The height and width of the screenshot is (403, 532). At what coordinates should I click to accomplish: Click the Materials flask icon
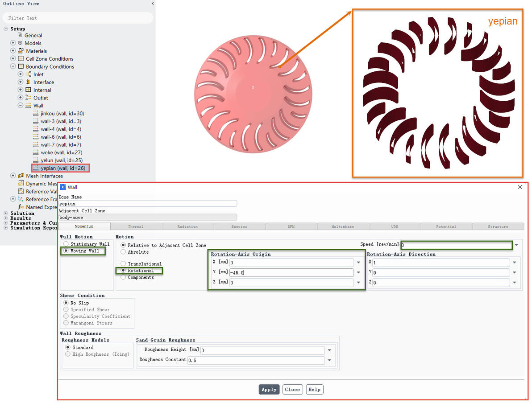(x=21, y=50)
